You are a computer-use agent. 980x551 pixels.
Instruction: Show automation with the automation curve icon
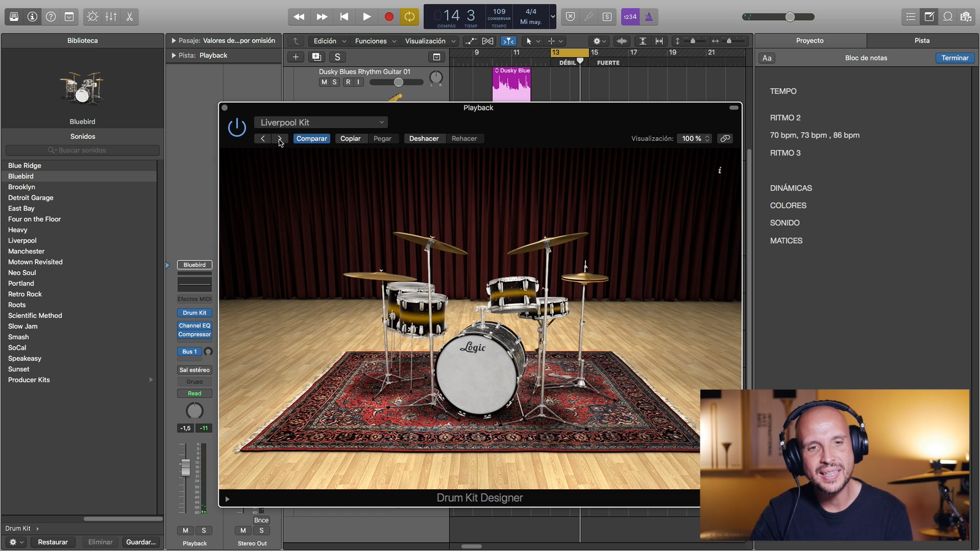470,41
